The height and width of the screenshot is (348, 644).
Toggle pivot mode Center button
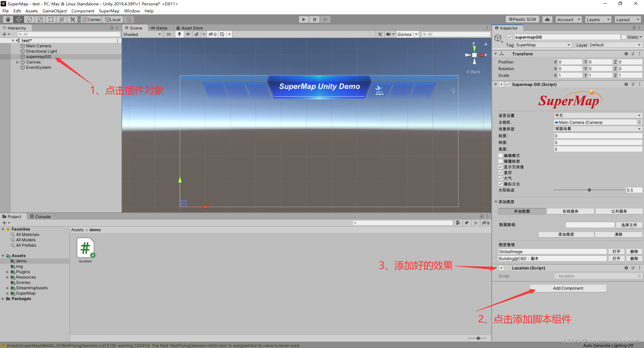click(x=91, y=19)
